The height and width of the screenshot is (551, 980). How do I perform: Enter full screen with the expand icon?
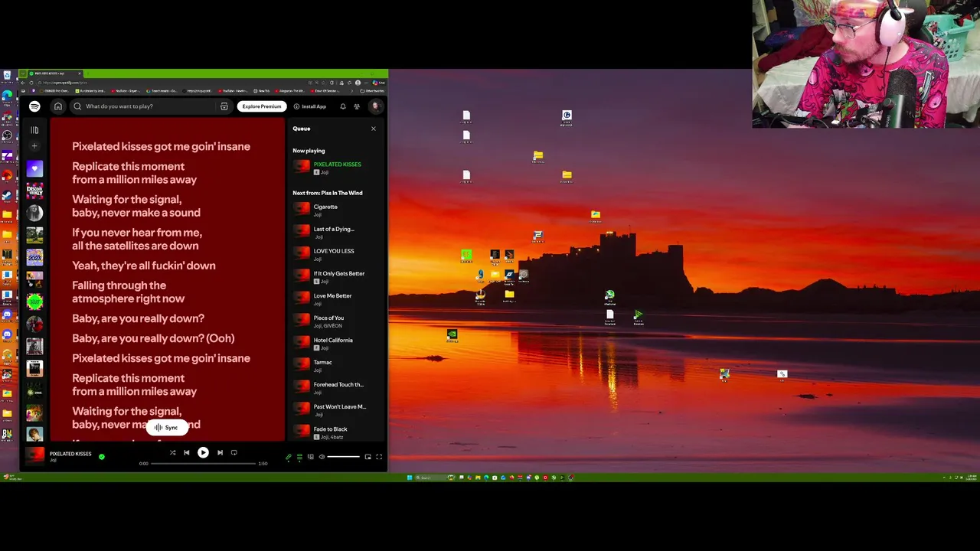[x=378, y=457]
